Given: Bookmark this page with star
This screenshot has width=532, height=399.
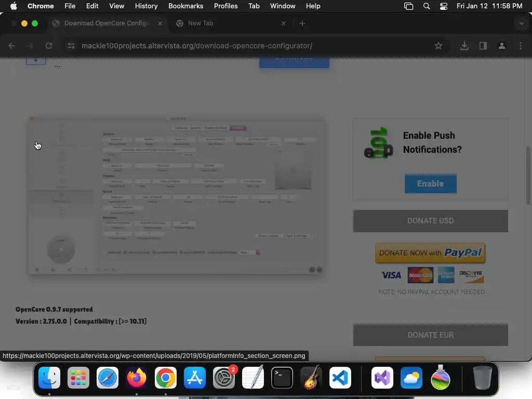Looking at the screenshot, I should click(438, 46).
